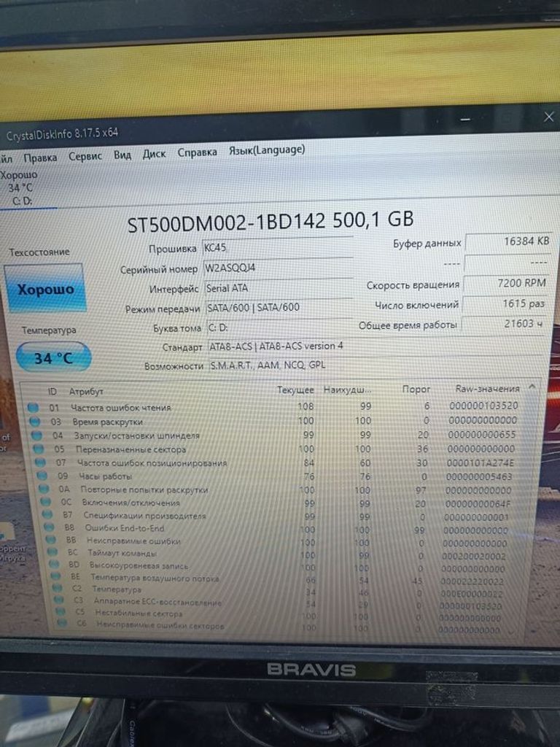The image size is (560, 747).
Task: Click the status circle for Частота ошибок чтения
Action: click(x=33, y=407)
